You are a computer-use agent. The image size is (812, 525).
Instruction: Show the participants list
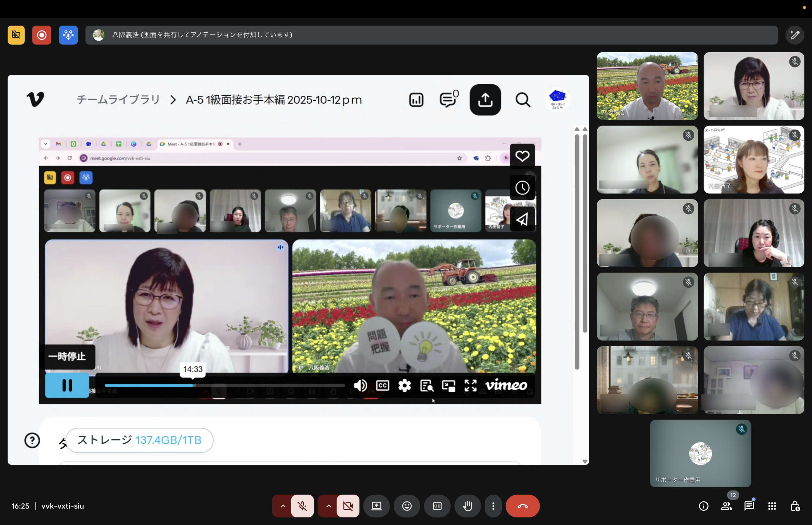tap(726, 506)
